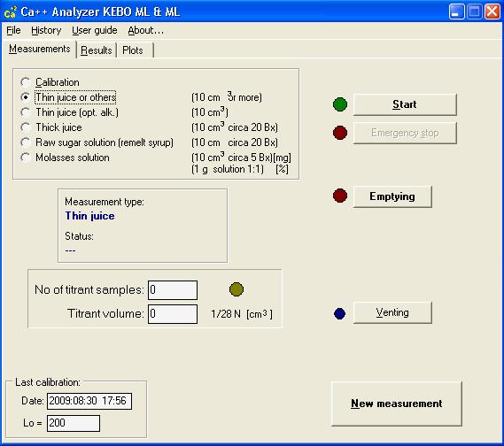Click the '(1 g solution 1:1) [%]' text
This screenshot has width=504, height=446.
point(240,169)
